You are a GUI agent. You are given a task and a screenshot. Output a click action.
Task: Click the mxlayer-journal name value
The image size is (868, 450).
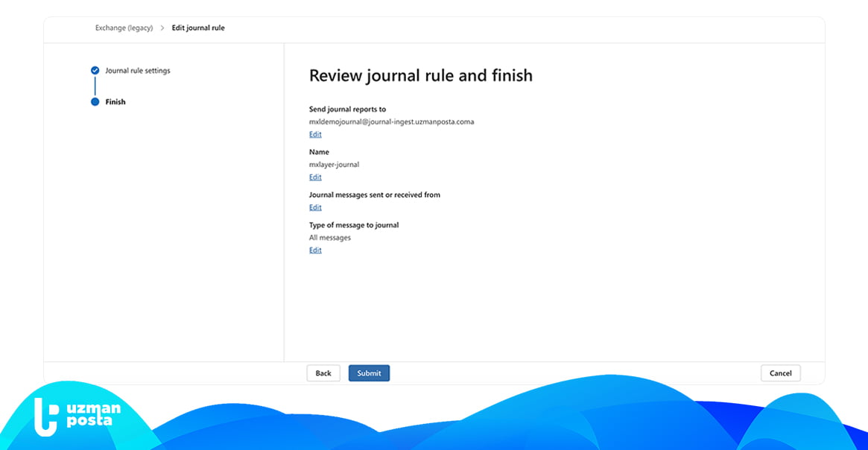pyautogui.click(x=334, y=165)
